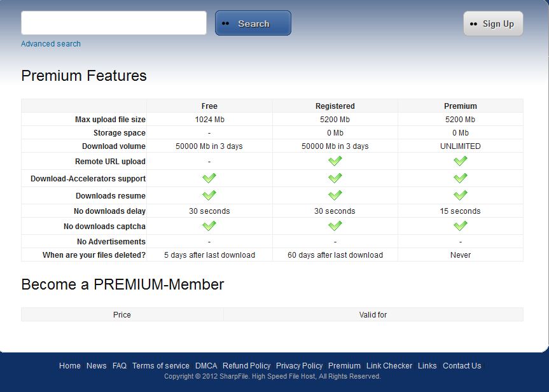
Task: View the Terms of service page
Action: [161, 366]
